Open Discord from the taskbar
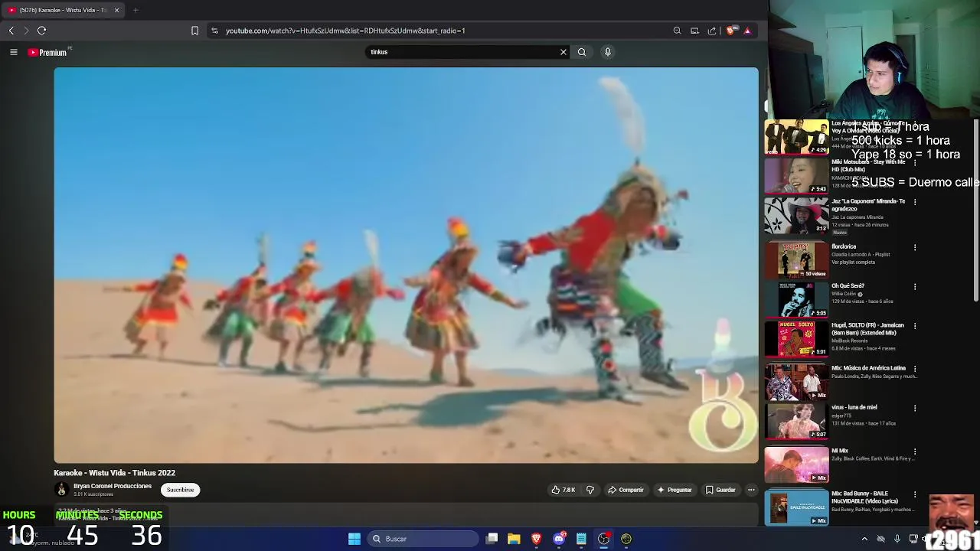 pyautogui.click(x=559, y=539)
